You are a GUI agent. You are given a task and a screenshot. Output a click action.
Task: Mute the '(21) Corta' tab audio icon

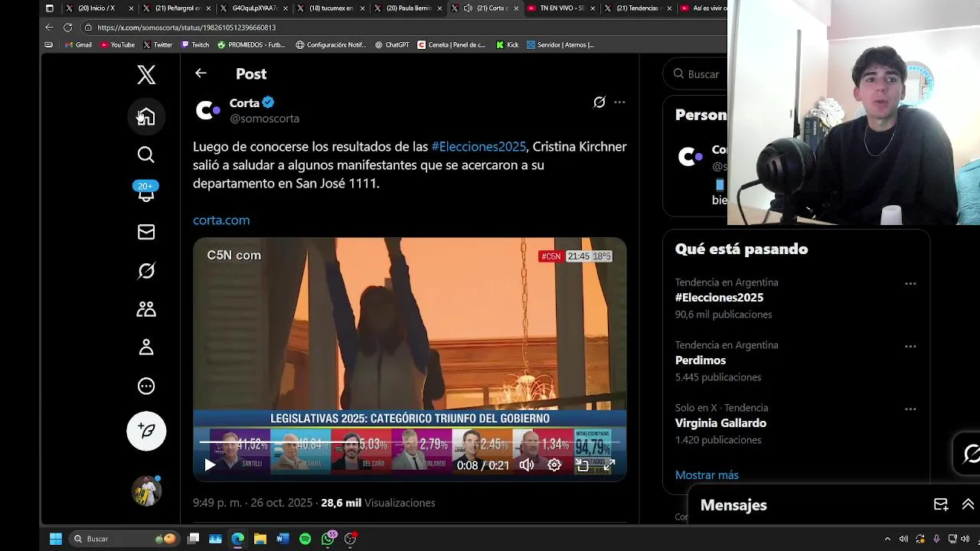click(x=468, y=8)
